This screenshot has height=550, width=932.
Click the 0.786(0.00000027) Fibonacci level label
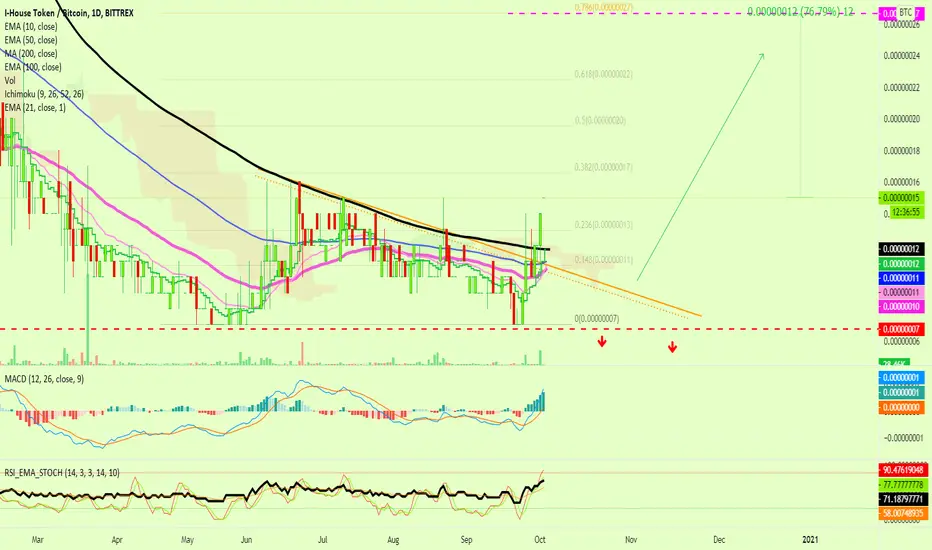603,7
